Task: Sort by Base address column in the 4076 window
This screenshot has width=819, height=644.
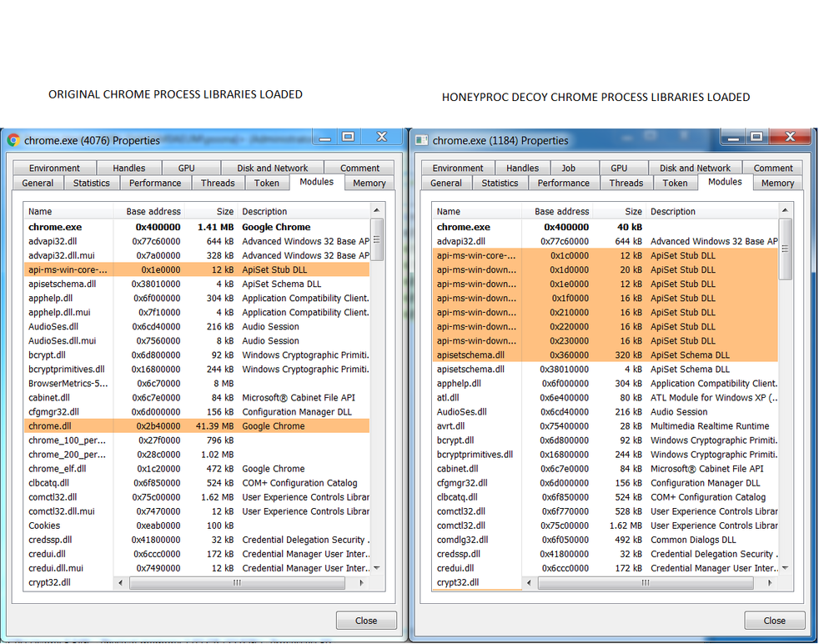Action: [x=153, y=212]
